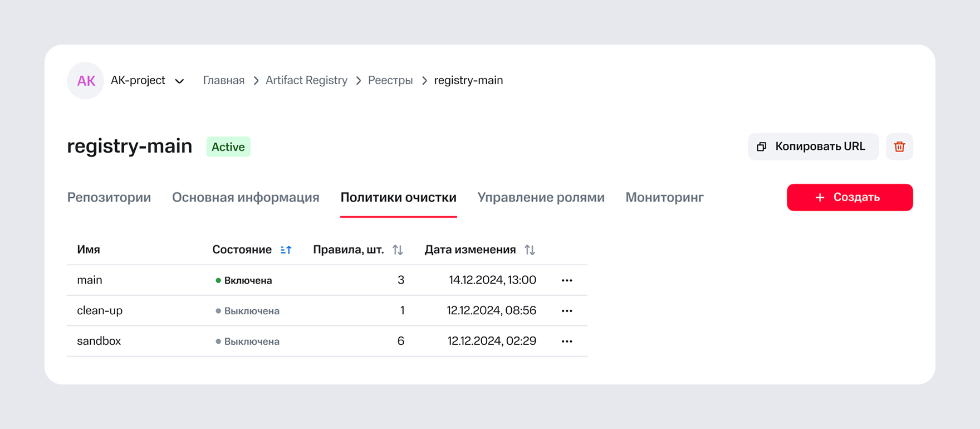Select the sandbox policy row name
Image resolution: width=980 pixels, height=429 pixels.
[x=99, y=341]
